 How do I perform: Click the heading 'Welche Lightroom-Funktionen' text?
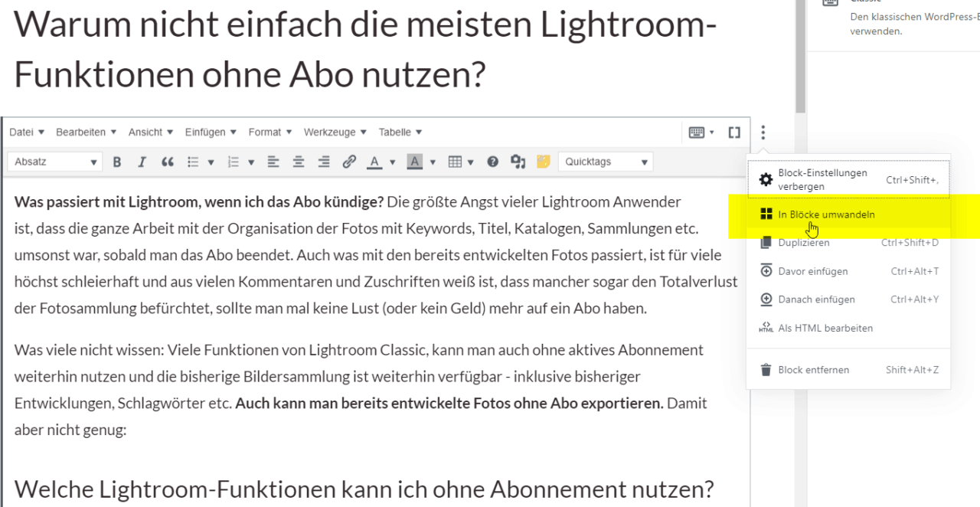click(364, 489)
